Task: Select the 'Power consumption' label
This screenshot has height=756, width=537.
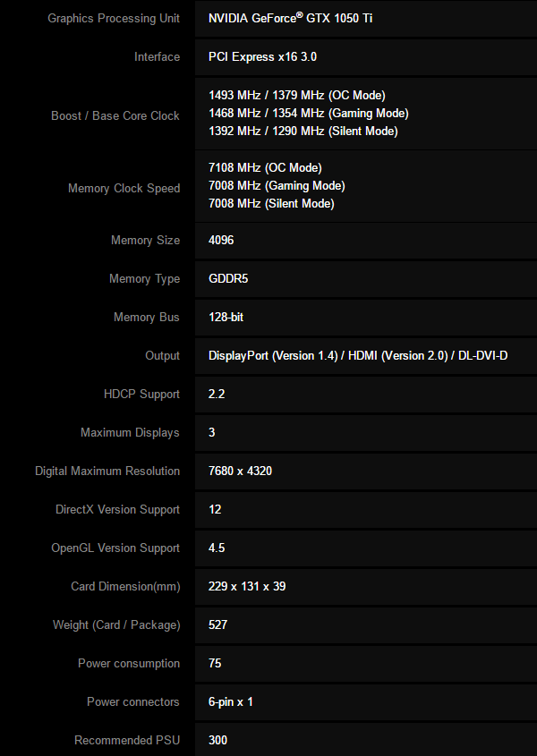Action: [x=129, y=664]
